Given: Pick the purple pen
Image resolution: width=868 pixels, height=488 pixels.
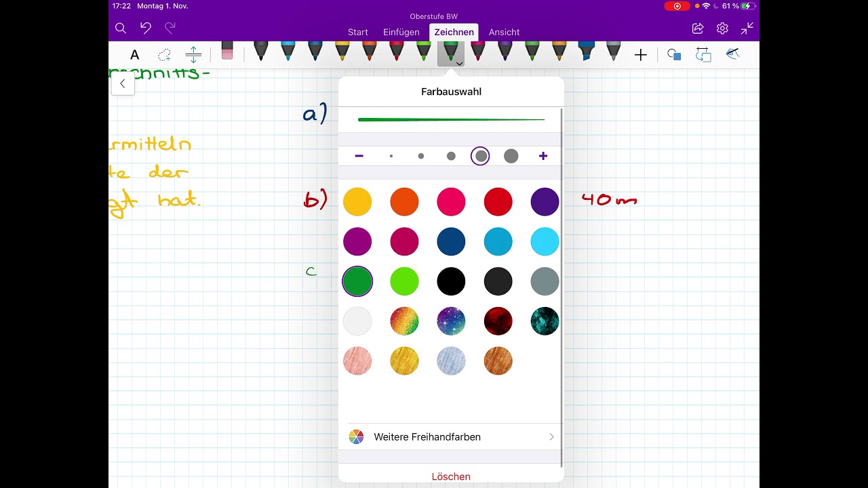Looking at the screenshot, I should point(505,52).
